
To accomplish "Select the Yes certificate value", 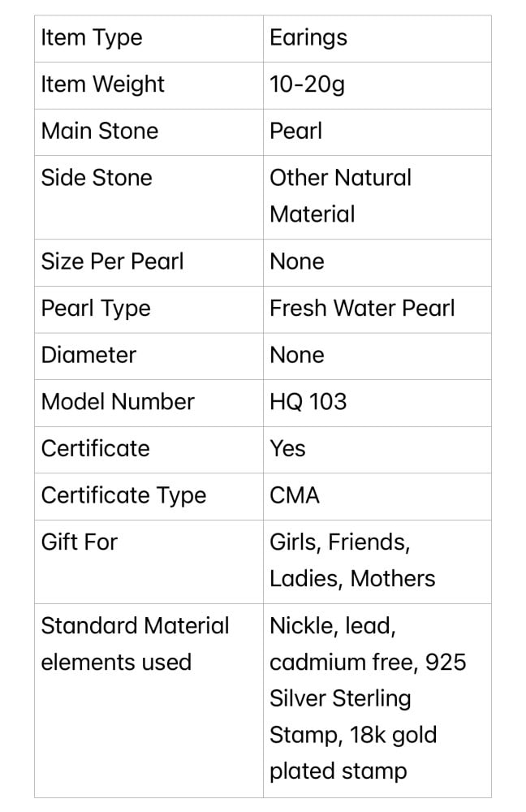I will [288, 449].
